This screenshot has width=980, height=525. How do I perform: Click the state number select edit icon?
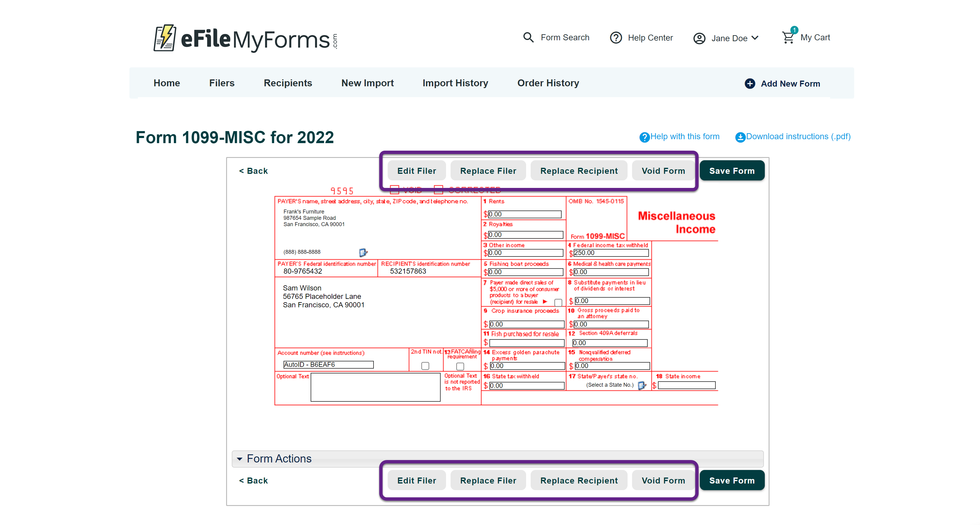[642, 385]
